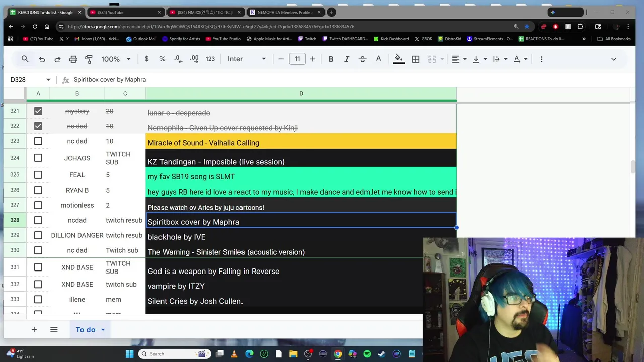The image size is (644, 362).
Task: Check the motionless row checkbox
Action: [38, 205]
